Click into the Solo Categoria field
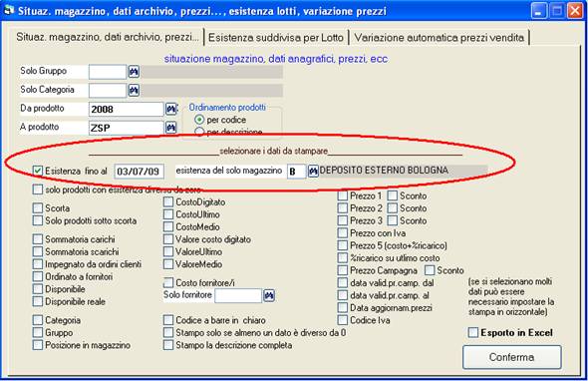Screen dimensions: 588x381 click(x=108, y=91)
